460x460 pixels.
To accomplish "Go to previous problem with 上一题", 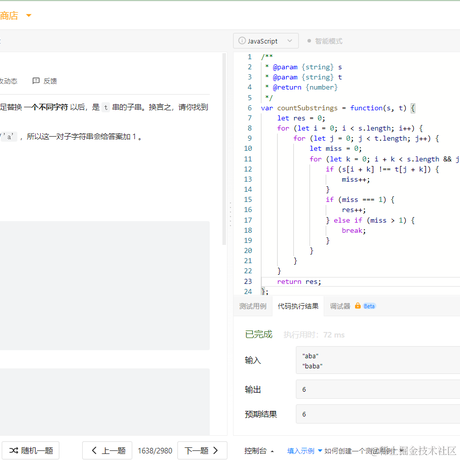I will click(107, 451).
